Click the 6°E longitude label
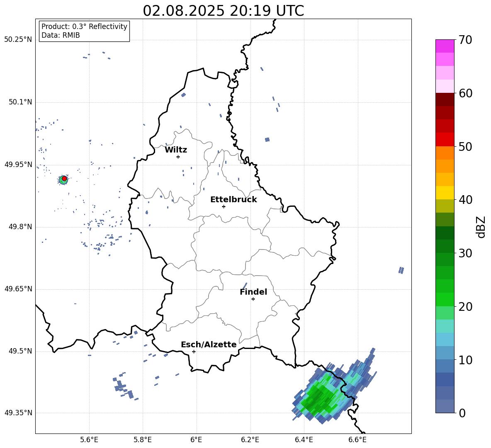 196,440
